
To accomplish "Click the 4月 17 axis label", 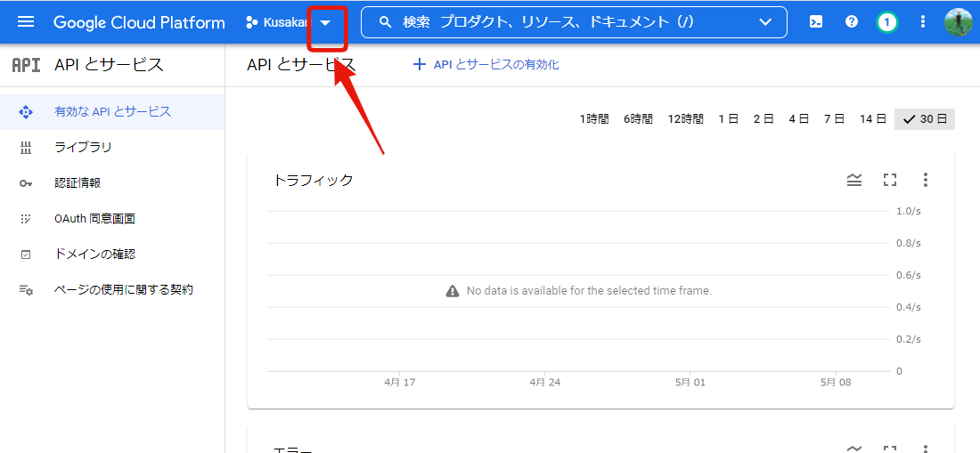I will pyautogui.click(x=400, y=383).
